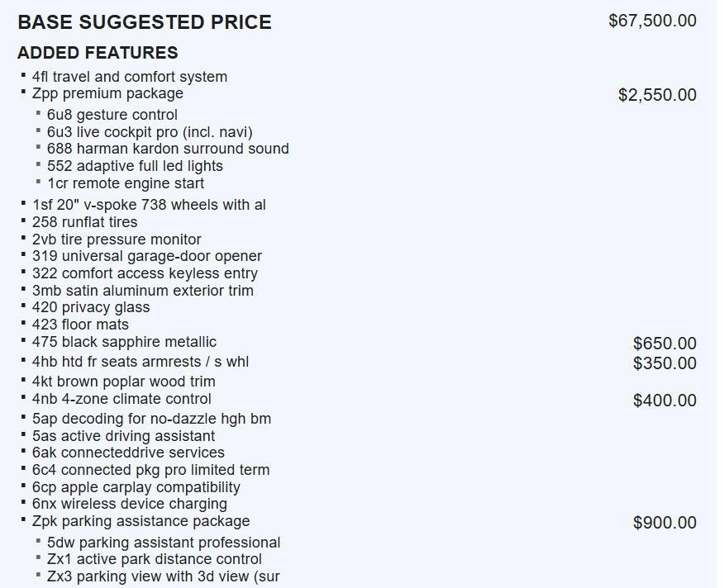Select 552 adaptive full led lights
Screen dimensions: 724x588
135,166
